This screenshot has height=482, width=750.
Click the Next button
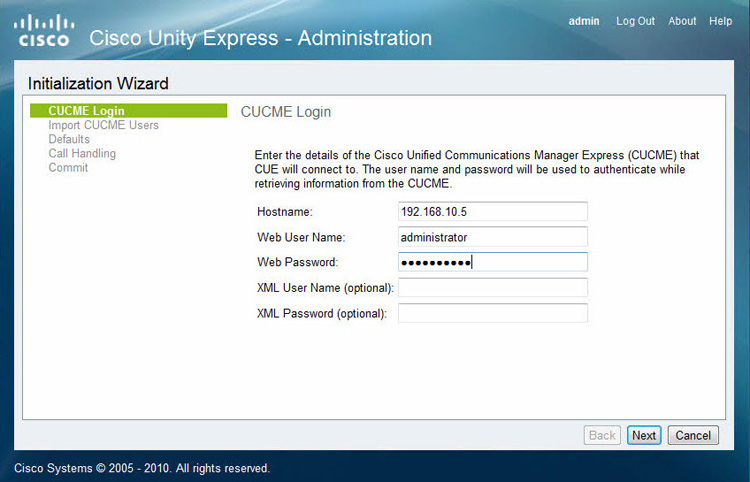644,435
